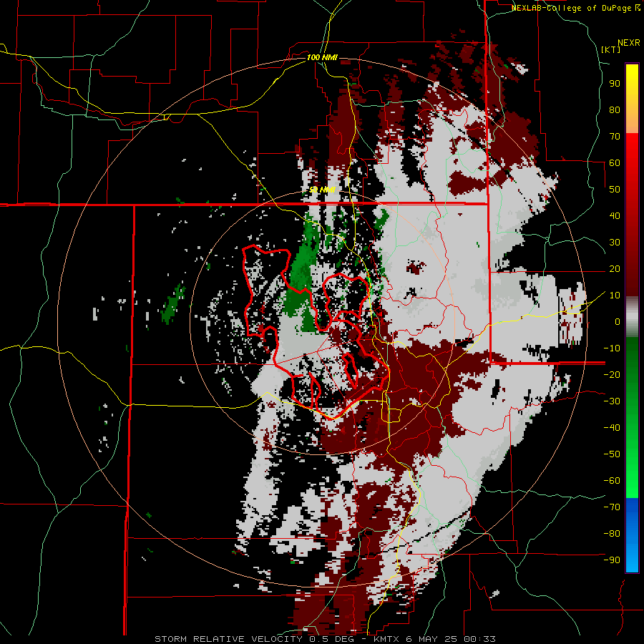Click the '100 NMI' range ring label
Viewport: 644px width, 644px height.
tap(322, 57)
